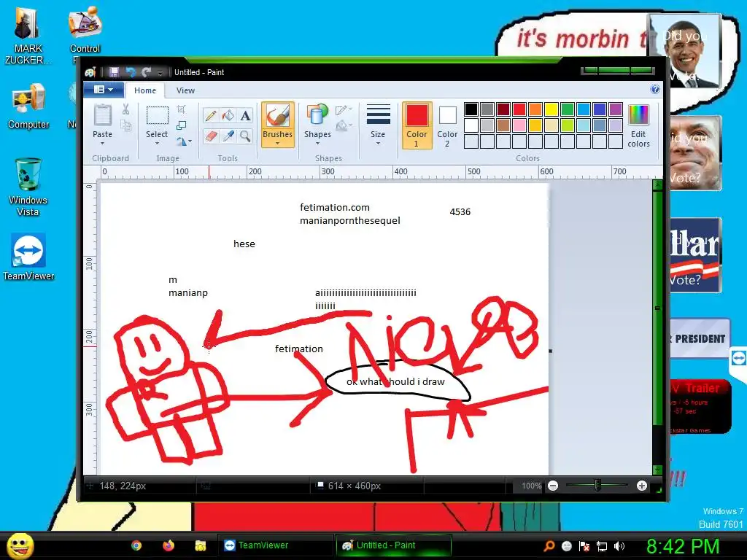
Task: Click the TeamViewer taskbar button
Action: tap(275, 545)
